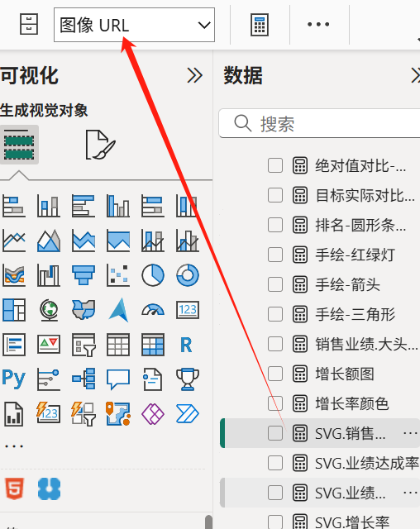Select the stacked bar chart visual
The height and width of the screenshot is (529, 420).
point(14,206)
